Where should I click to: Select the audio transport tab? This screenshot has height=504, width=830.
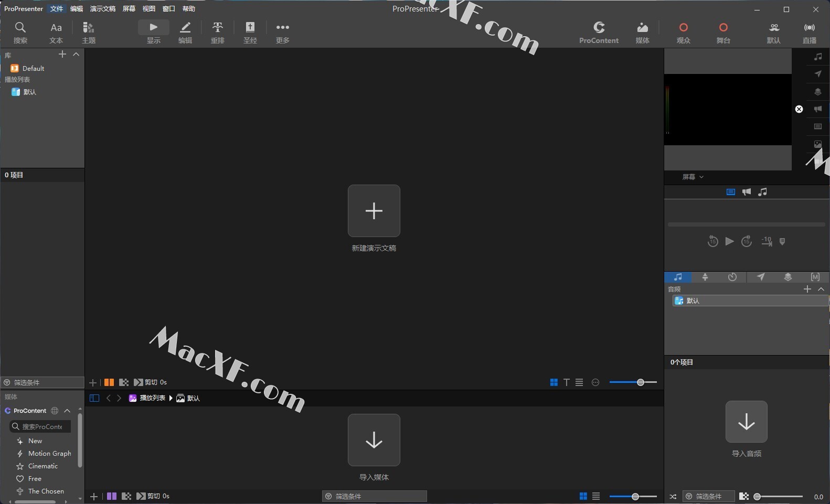[x=762, y=192]
